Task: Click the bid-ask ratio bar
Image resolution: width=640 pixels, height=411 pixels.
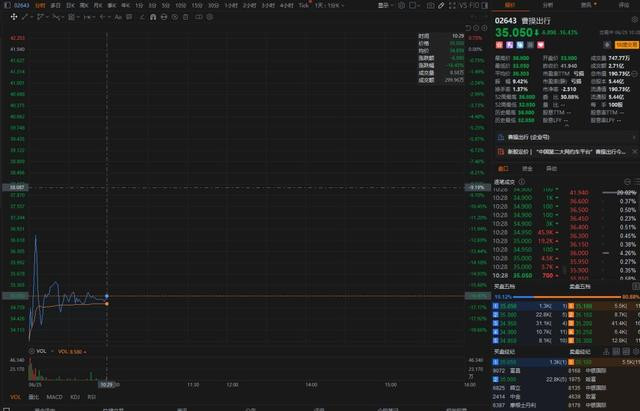Action: tap(567, 297)
